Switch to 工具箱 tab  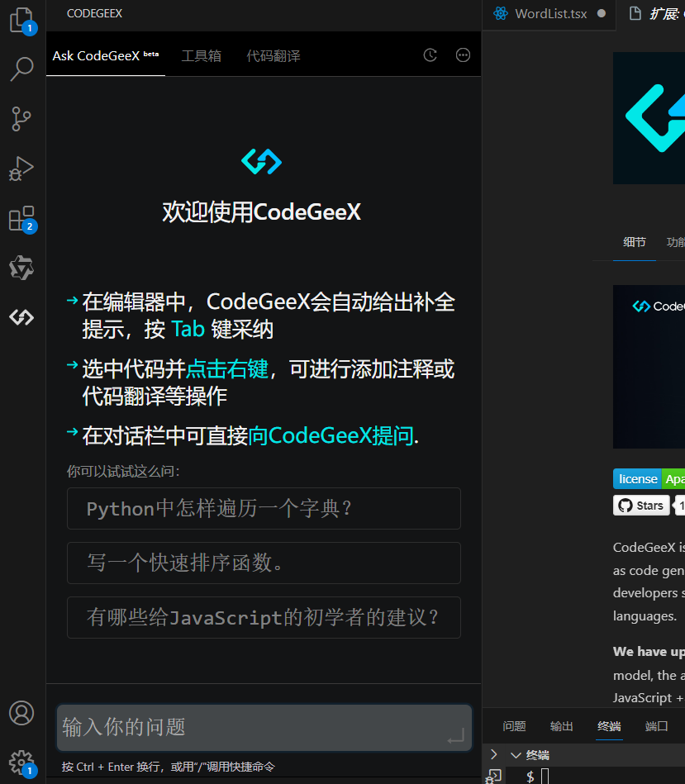click(x=202, y=55)
